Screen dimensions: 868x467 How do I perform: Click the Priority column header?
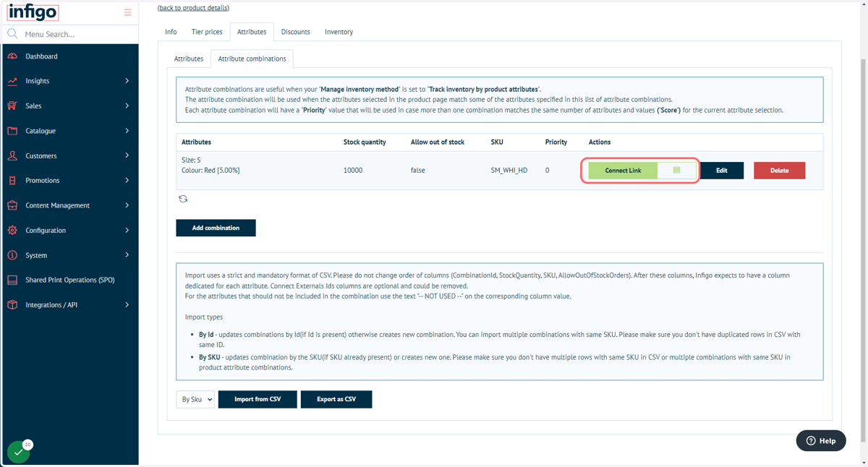click(556, 142)
